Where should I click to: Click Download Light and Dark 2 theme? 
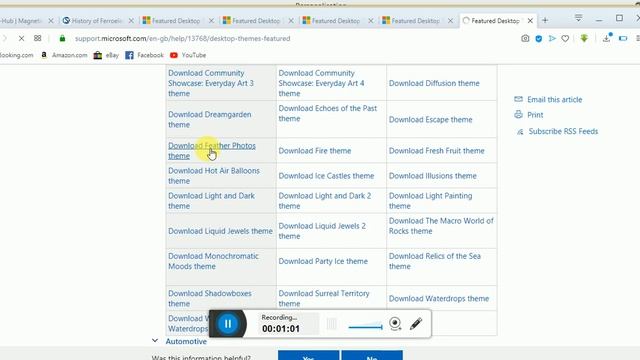click(x=324, y=201)
